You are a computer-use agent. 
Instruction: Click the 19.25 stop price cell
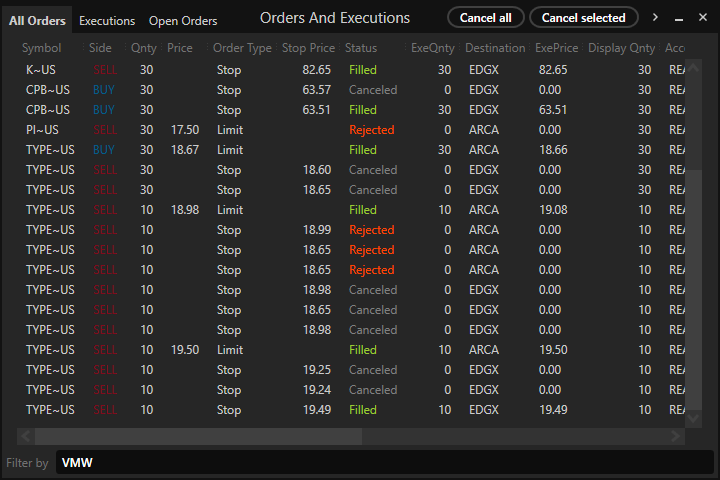(317, 370)
